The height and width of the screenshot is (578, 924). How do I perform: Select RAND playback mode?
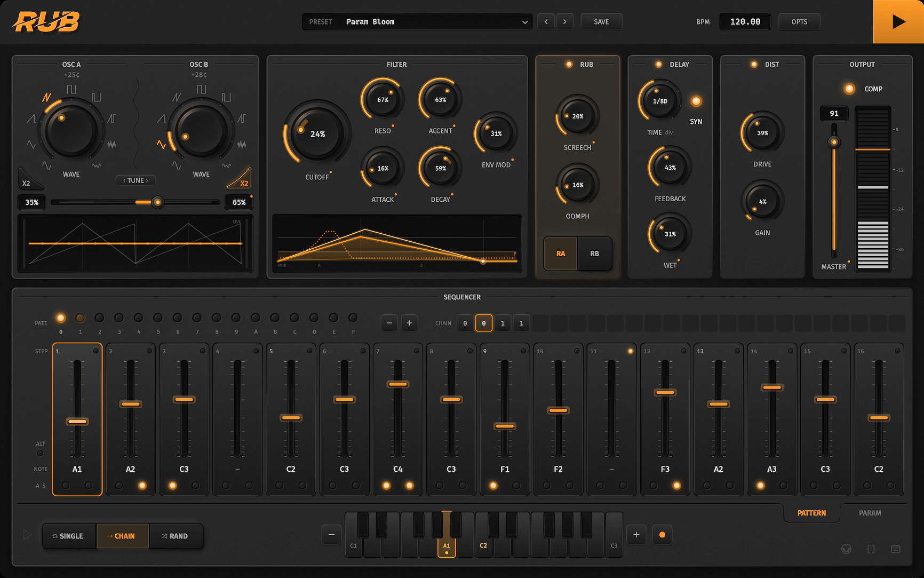[176, 536]
